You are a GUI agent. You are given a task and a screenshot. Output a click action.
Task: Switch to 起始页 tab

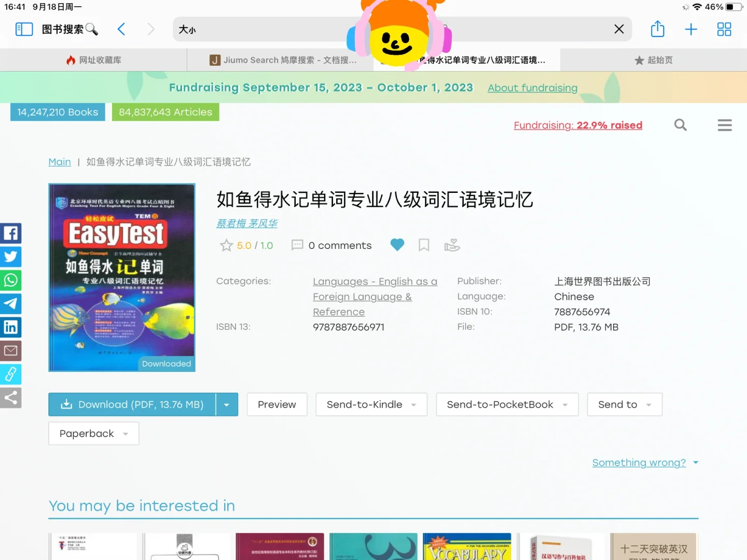click(654, 60)
